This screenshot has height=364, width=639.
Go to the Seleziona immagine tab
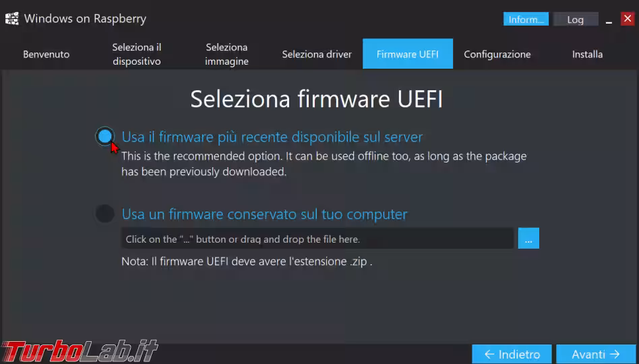click(x=226, y=54)
